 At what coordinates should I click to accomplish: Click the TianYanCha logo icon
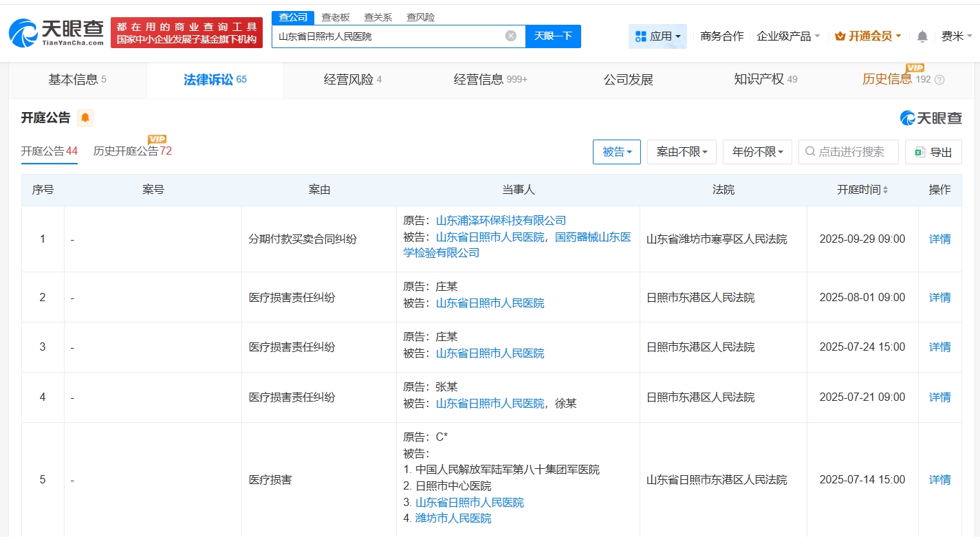click(24, 32)
